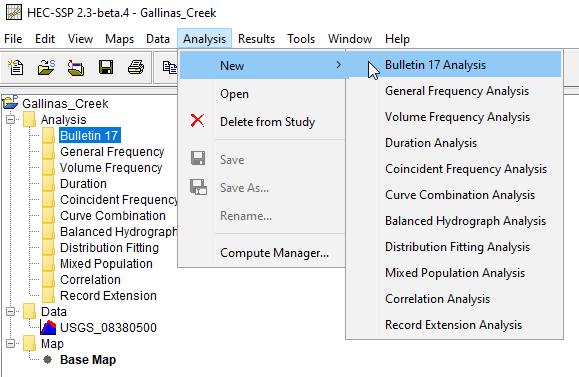Click the red X Delete from Study icon
Screen dimensions: 579x377
coord(198,120)
